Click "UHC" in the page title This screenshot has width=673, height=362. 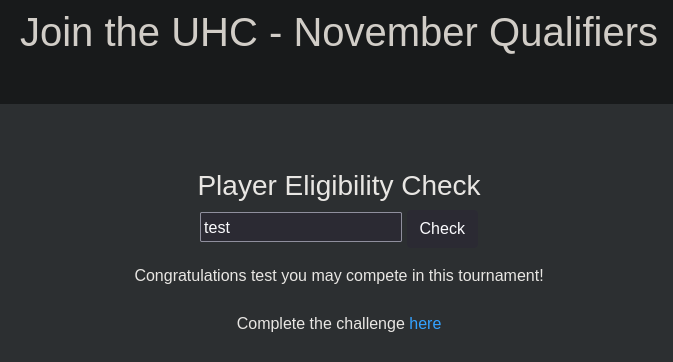[214, 33]
